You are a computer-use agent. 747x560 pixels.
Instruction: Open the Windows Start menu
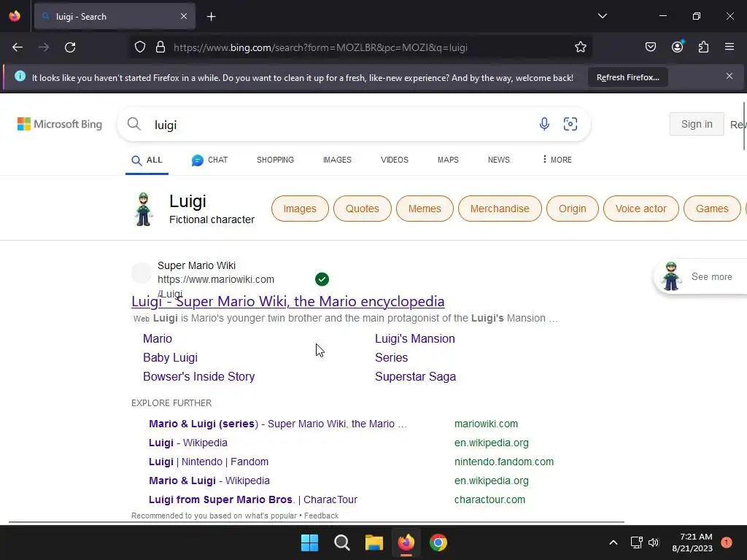309,542
